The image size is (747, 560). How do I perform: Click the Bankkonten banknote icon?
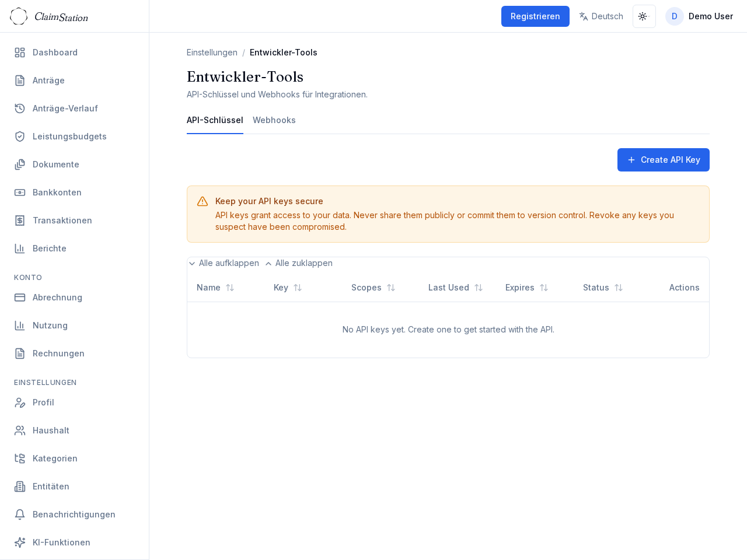tap(20, 192)
